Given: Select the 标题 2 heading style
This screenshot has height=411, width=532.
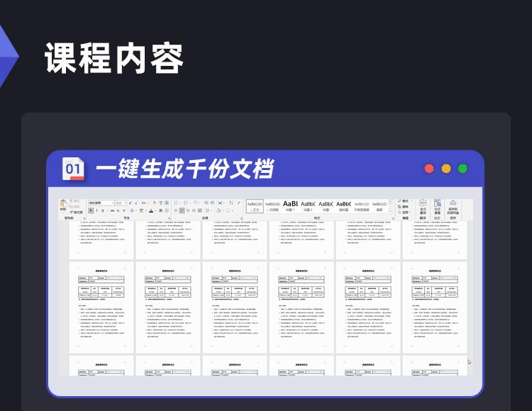Looking at the screenshot, I should [308, 206].
